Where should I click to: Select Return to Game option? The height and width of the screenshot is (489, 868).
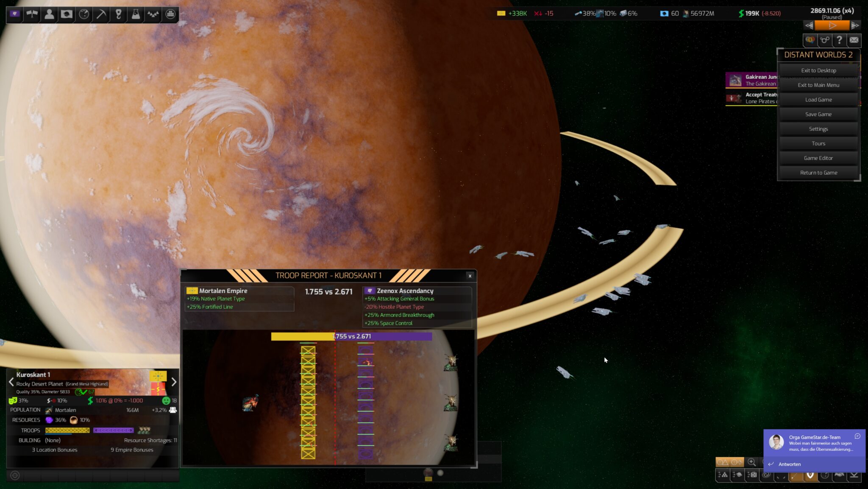click(818, 172)
